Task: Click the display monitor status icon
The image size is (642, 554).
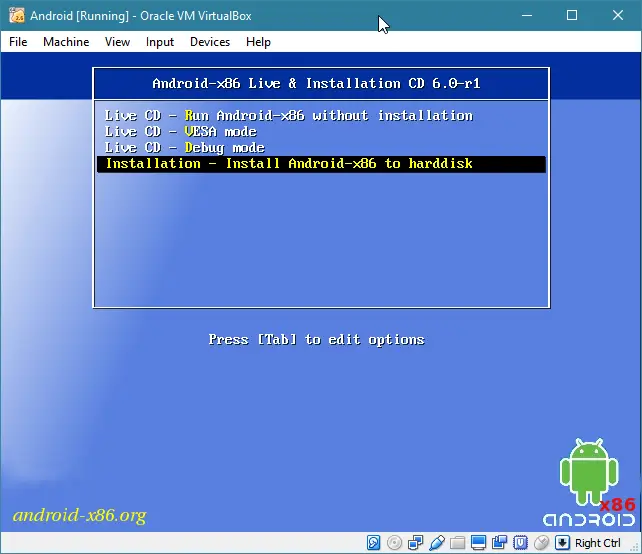Action: coord(478,543)
